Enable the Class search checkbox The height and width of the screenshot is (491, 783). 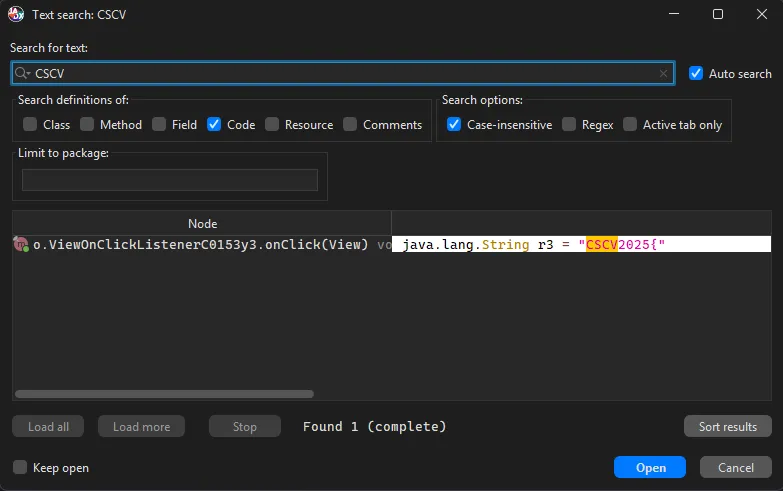click(30, 125)
